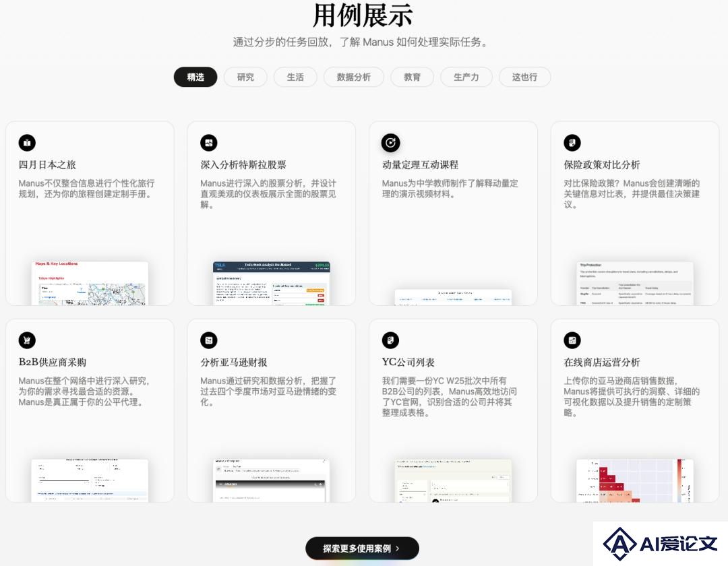Click the B2B supplier report thumbnail
This screenshot has height=566, width=728.
[x=90, y=480]
